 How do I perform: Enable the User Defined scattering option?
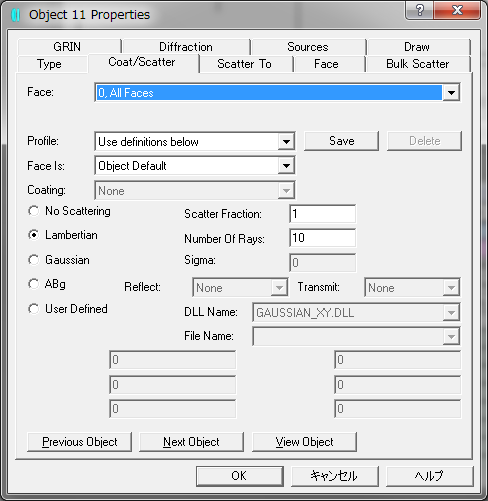33,309
